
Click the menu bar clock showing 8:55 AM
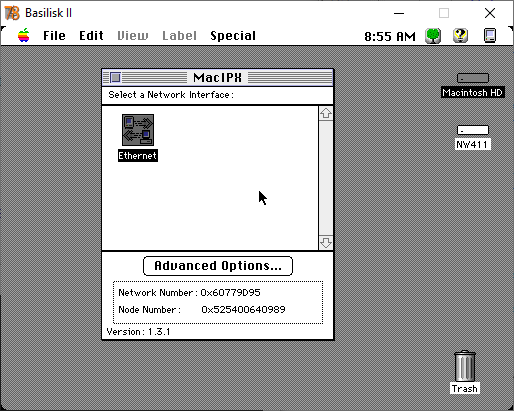pos(390,36)
